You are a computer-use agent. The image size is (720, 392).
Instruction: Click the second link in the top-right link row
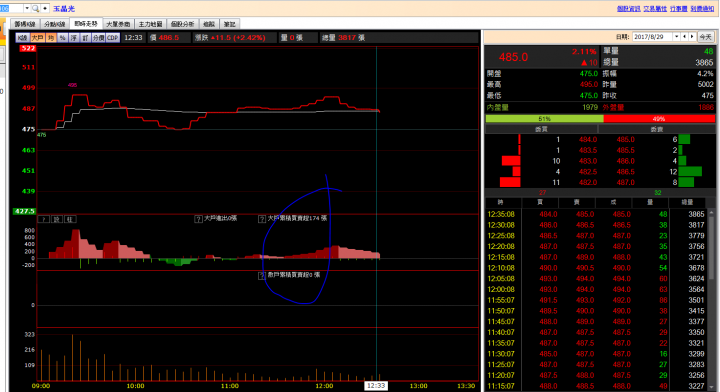click(x=655, y=9)
